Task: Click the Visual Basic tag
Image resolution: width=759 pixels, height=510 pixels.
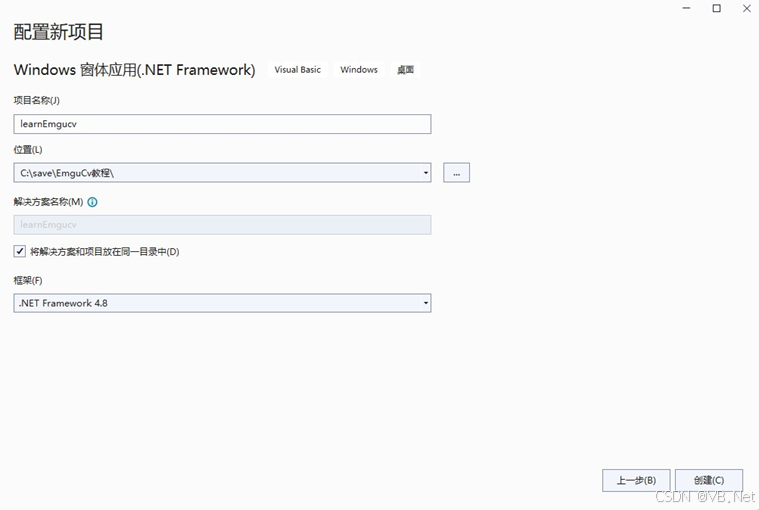Action: click(297, 70)
